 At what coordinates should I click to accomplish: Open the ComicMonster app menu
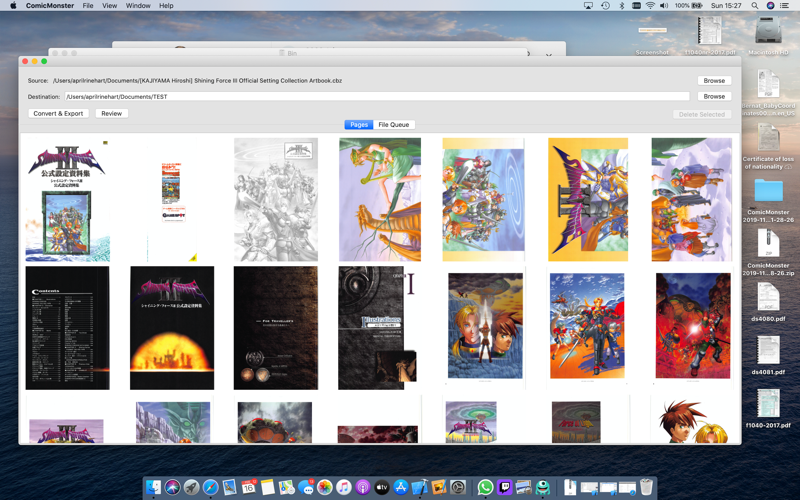point(49,6)
